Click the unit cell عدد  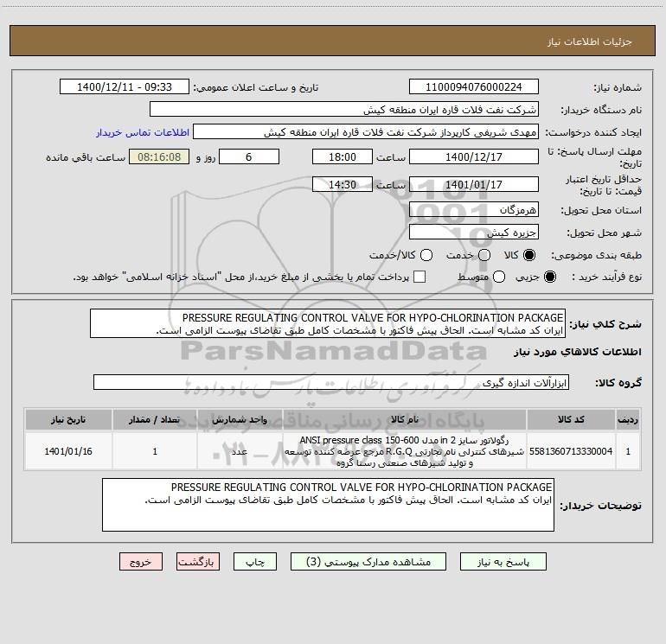[240, 451]
